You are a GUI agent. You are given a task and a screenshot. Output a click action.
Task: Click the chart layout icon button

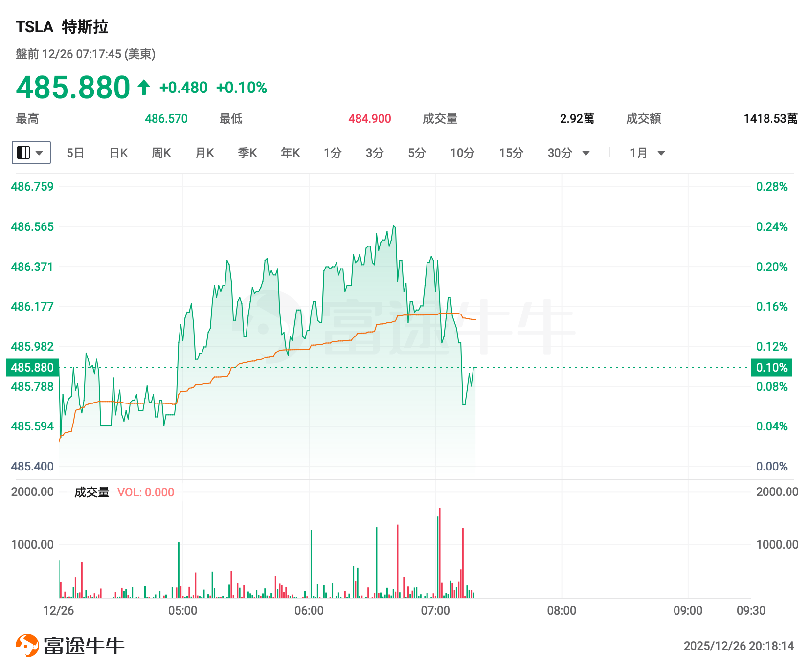(23, 153)
